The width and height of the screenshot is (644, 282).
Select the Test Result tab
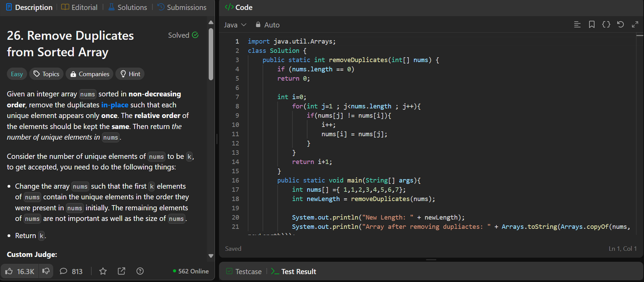point(294,271)
